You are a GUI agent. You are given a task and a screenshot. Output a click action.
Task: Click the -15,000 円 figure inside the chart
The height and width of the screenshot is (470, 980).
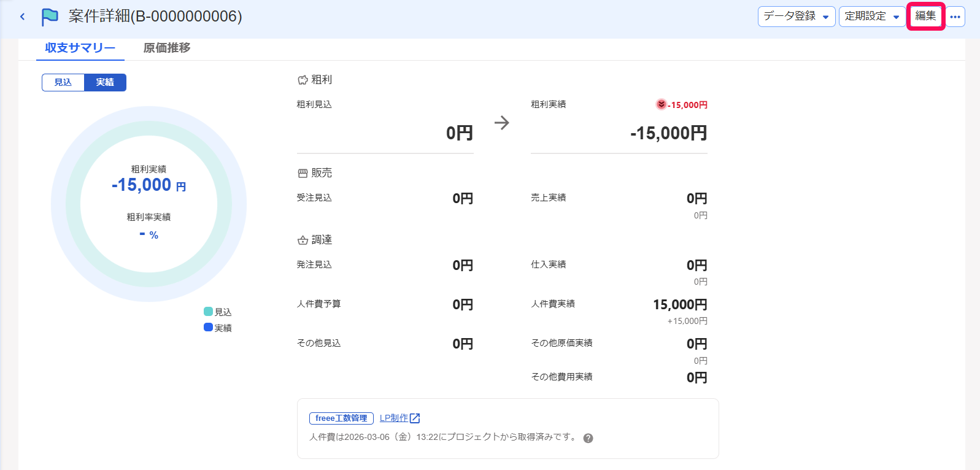tap(149, 185)
